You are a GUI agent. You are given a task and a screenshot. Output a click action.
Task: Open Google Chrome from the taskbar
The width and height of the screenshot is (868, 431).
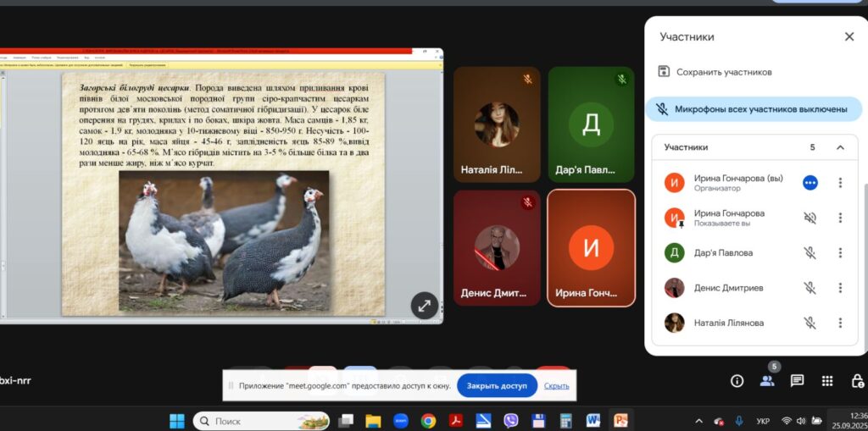[428, 421]
